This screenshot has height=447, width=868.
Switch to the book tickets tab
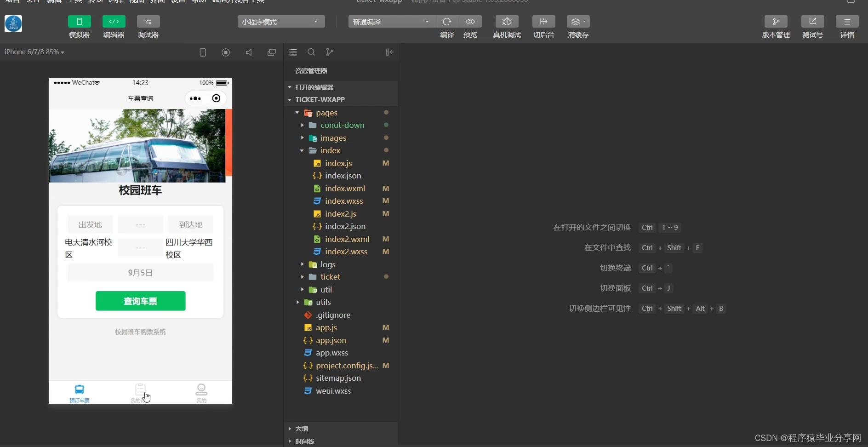click(x=80, y=393)
